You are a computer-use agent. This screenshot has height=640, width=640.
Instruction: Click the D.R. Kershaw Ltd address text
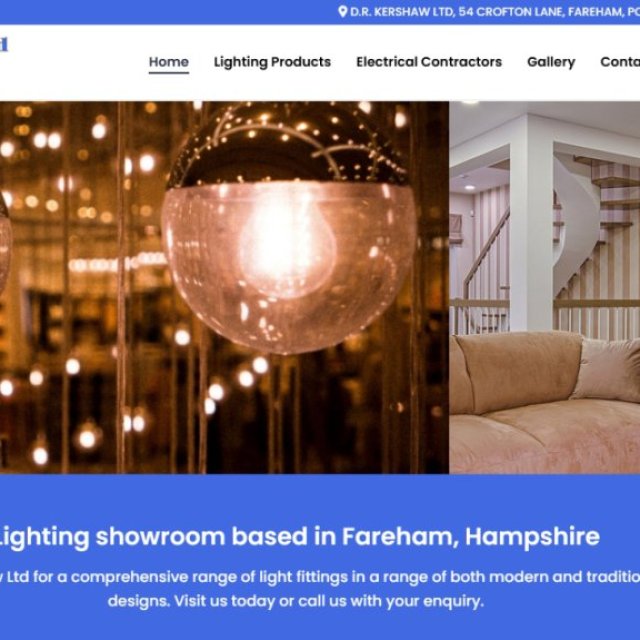(495, 12)
